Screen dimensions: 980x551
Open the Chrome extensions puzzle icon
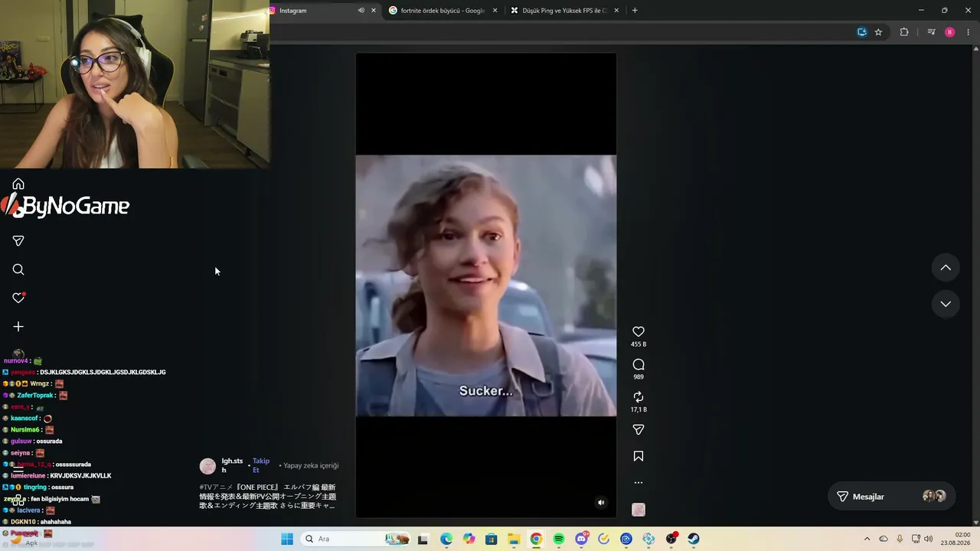pyautogui.click(x=904, y=32)
